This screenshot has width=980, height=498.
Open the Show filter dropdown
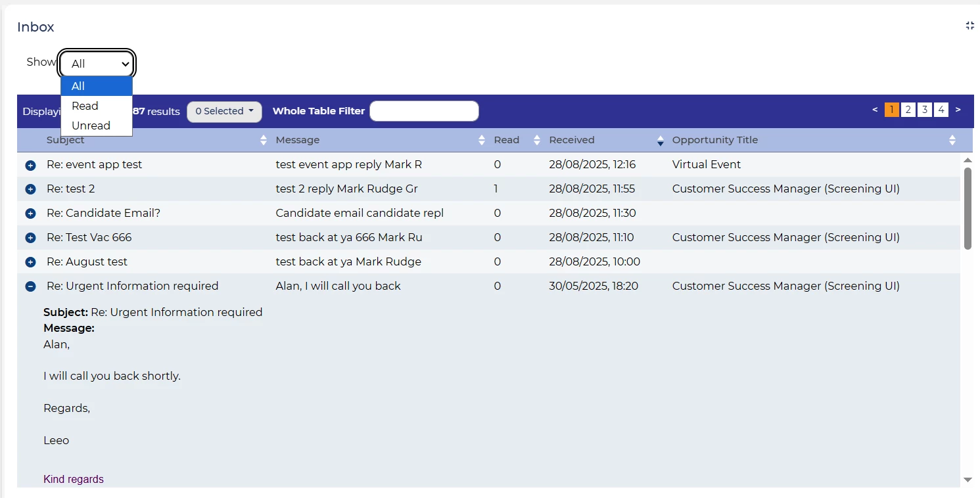pos(97,64)
